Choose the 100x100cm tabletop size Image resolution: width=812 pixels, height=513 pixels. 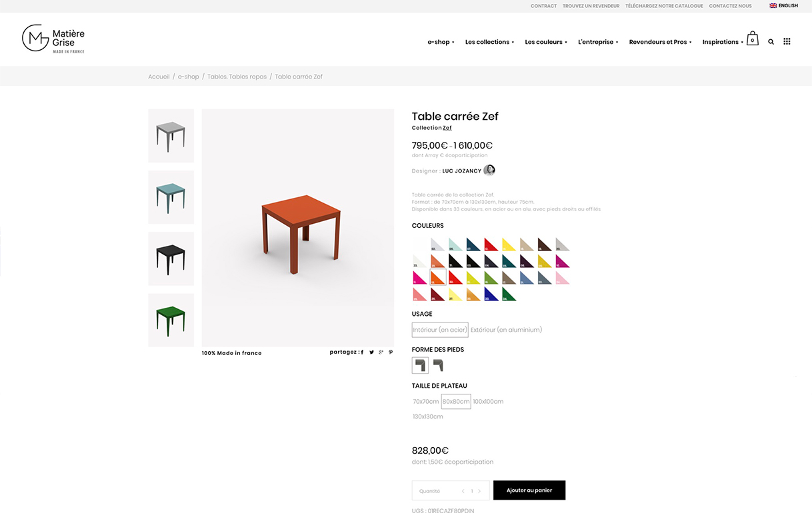tap(488, 402)
